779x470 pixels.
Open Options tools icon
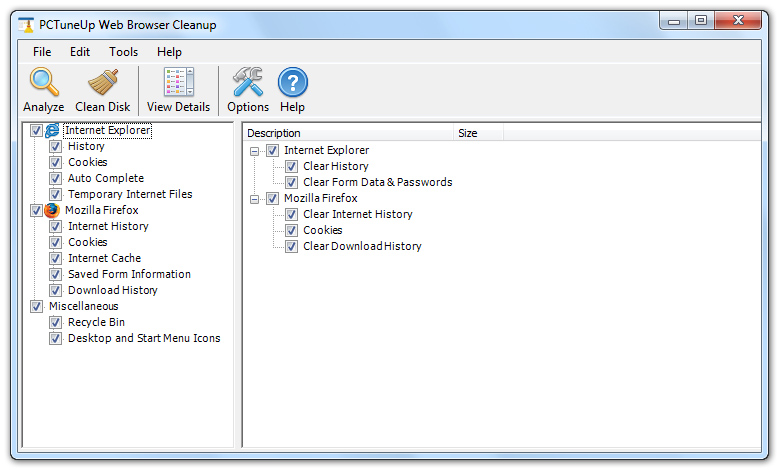[247, 82]
